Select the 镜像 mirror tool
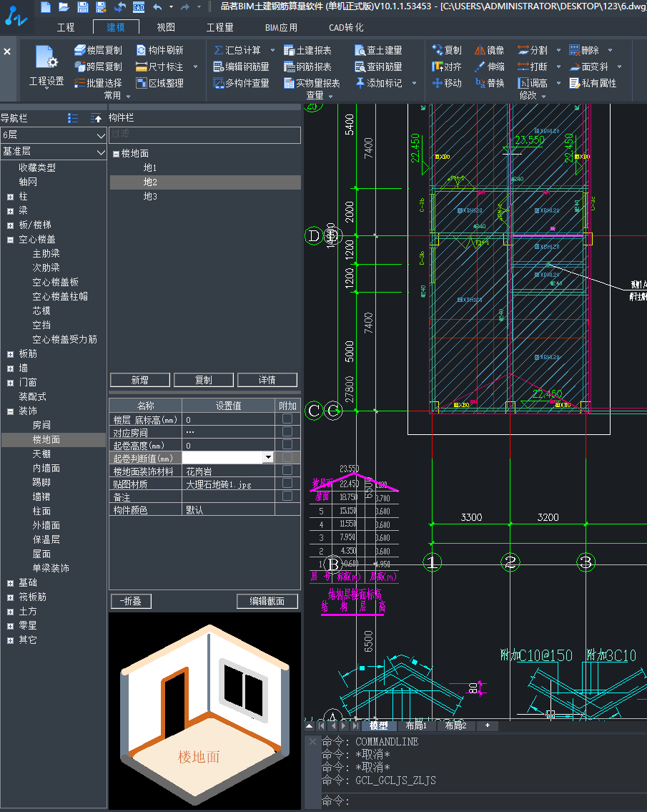647x812 pixels. pos(490,50)
